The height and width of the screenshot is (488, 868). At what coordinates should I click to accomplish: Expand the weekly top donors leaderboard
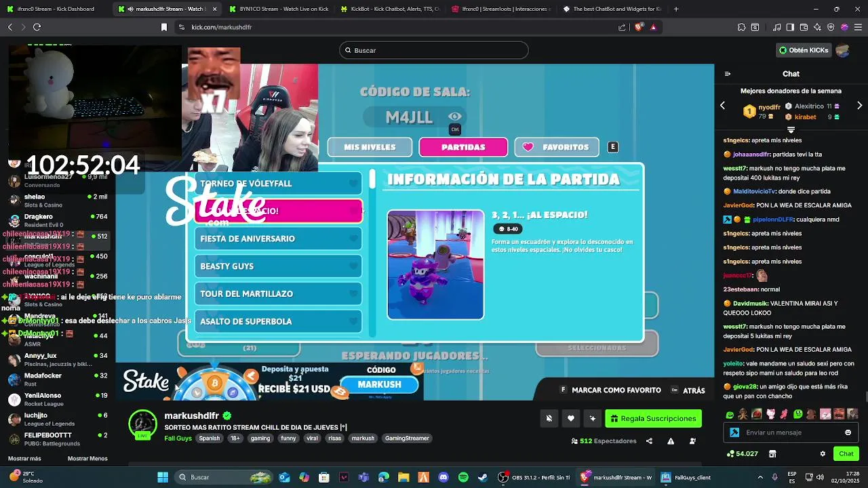791,129
